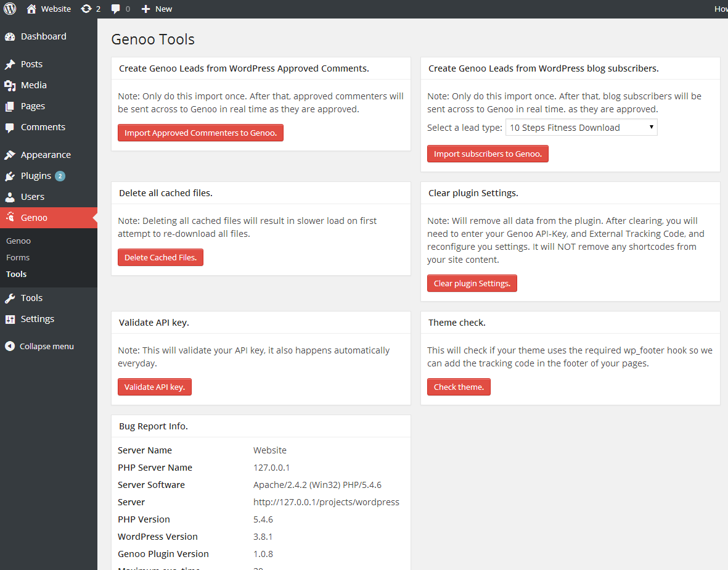Image resolution: width=728 pixels, height=570 pixels.
Task: Click Apache/2.4.2 (Win32) PHP/5.4.6 value
Action: coord(317,484)
